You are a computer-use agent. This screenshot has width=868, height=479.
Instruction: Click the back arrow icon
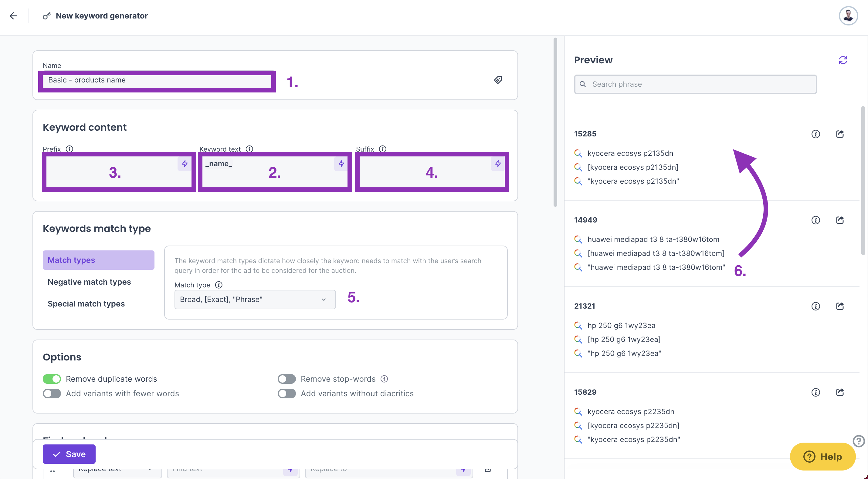13,16
